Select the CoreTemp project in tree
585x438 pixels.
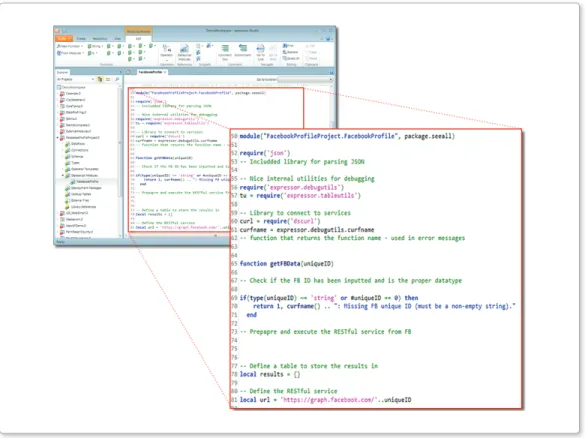72,106
